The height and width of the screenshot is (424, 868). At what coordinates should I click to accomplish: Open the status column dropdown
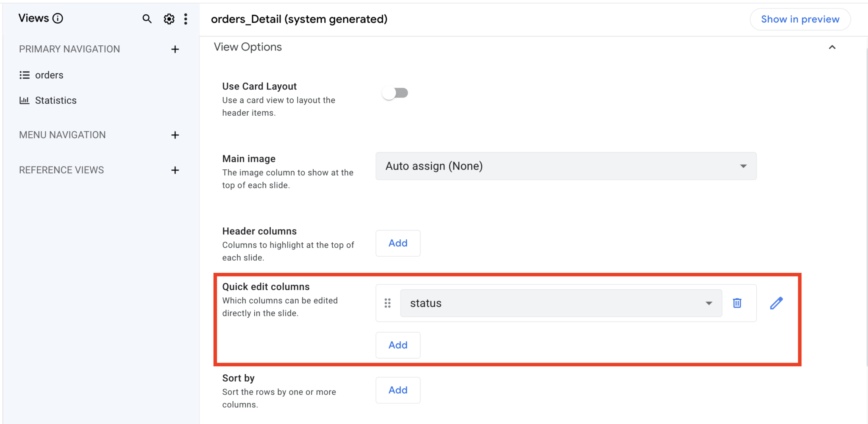coord(561,303)
